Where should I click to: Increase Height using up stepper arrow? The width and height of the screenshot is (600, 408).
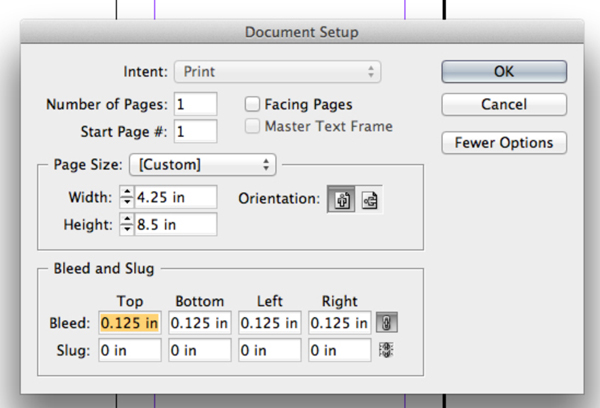127,219
